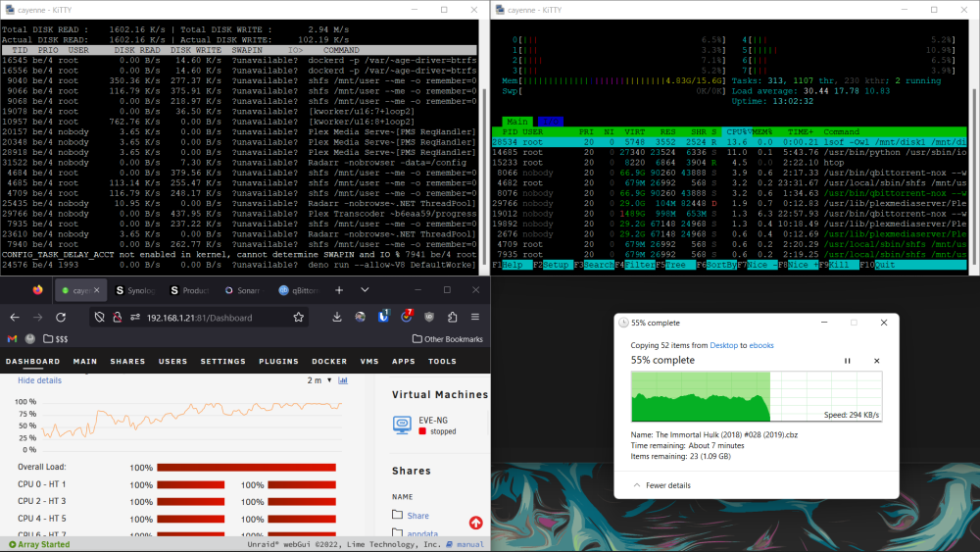Screen dimensions: 980x552
Task: Select the I/O tab in htop
Action: (551, 122)
